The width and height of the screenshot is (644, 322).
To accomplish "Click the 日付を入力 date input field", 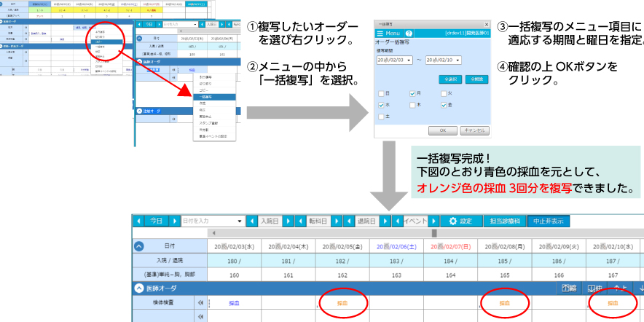I will click(208, 221).
